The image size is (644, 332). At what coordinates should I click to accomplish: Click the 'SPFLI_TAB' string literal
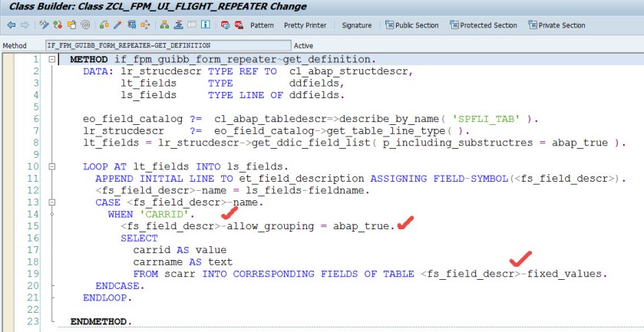click(x=486, y=119)
